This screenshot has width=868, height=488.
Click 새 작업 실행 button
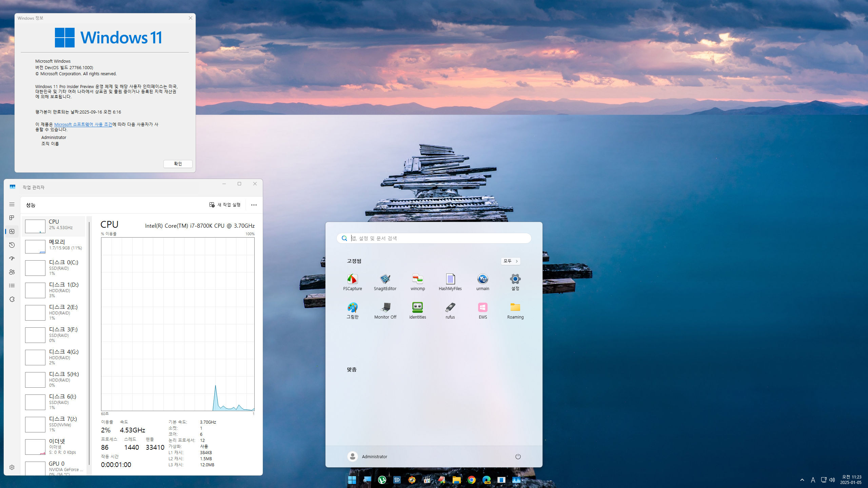(225, 205)
